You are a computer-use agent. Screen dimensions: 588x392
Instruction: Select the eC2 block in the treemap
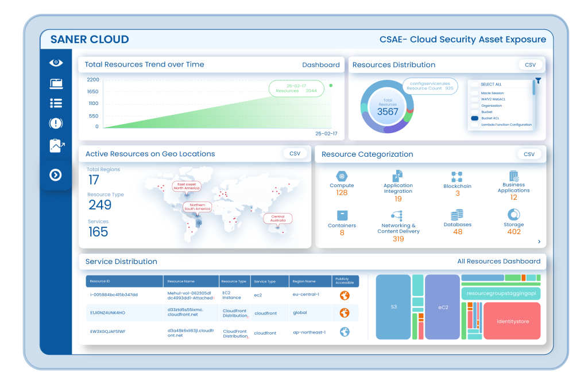click(x=443, y=307)
